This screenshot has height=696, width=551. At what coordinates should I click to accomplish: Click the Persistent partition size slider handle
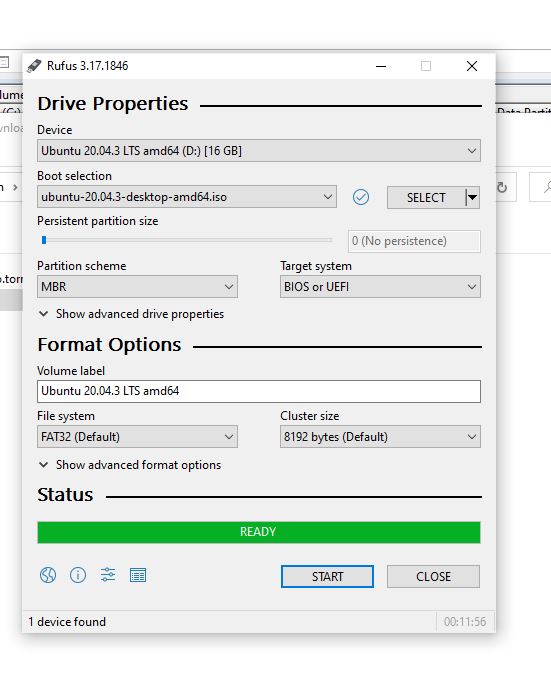44,240
